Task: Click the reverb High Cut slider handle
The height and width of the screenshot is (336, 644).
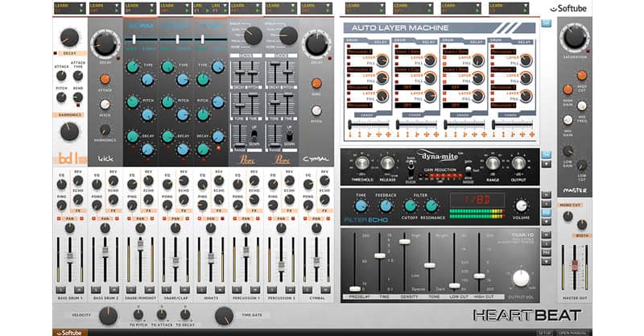Action: pos(479,276)
